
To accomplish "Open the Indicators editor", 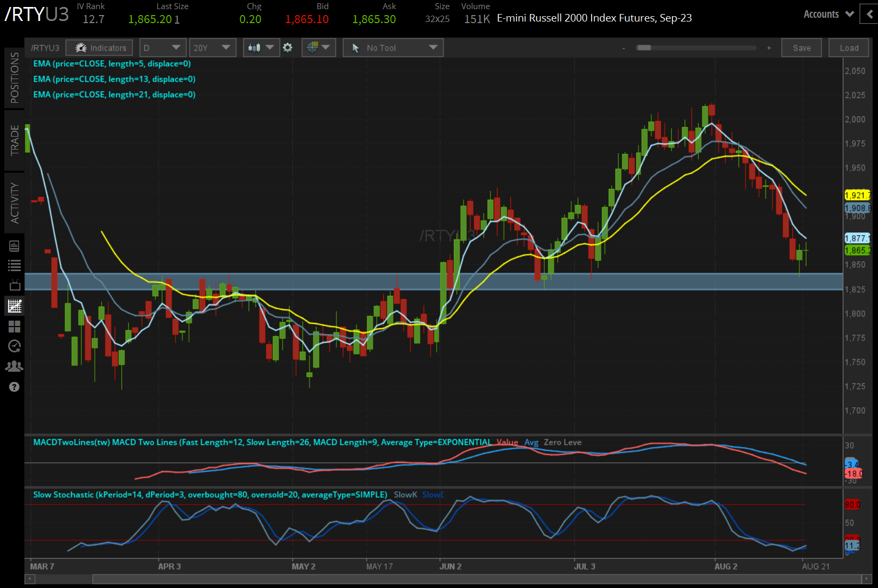I will click(x=99, y=47).
